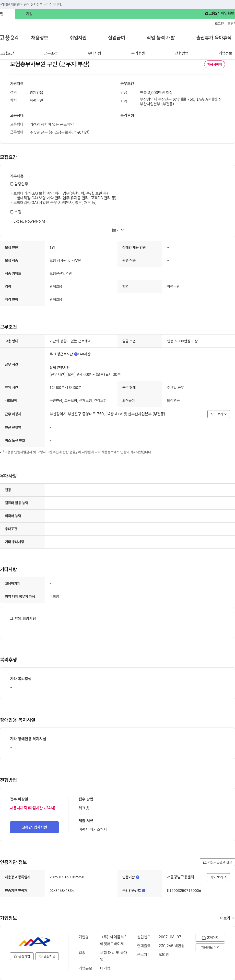Switch to the 기업 tab at top
Image resolution: width=235 pixels, height=980 pixels.
[x=29, y=14]
